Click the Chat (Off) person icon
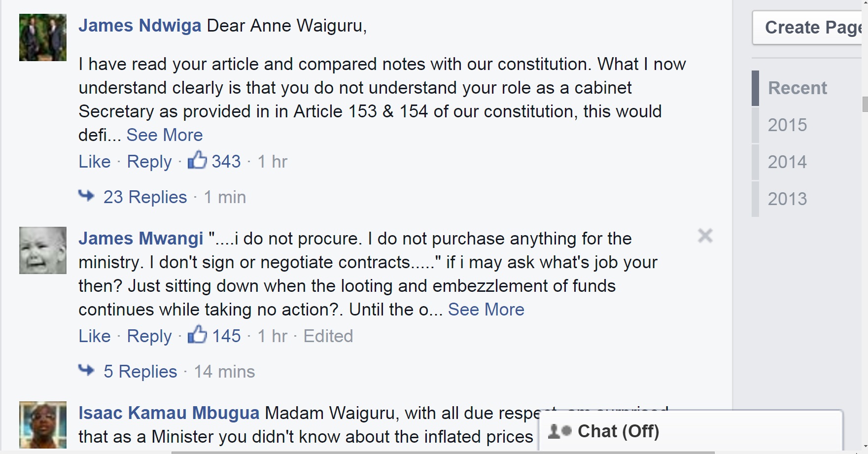 coord(559,431)
